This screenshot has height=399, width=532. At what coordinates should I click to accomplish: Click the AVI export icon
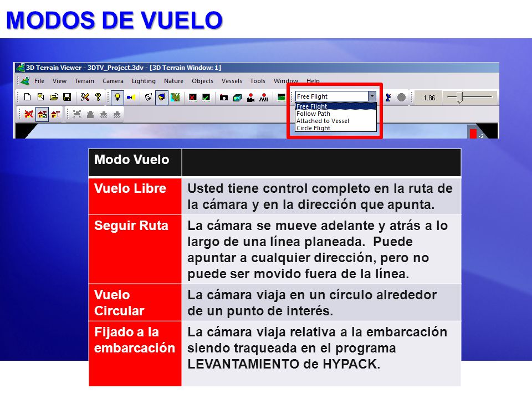pyautogui.click(x=264, y=98)
